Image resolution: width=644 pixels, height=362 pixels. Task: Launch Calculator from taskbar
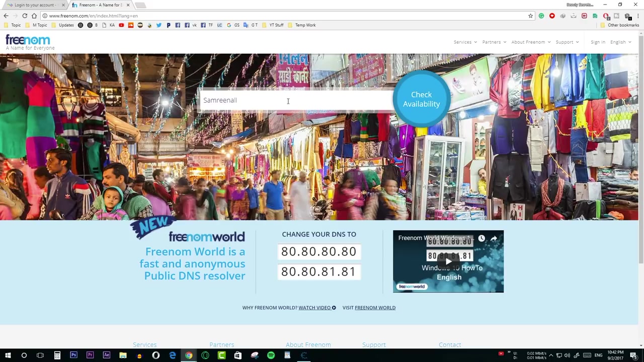point(57,355)
